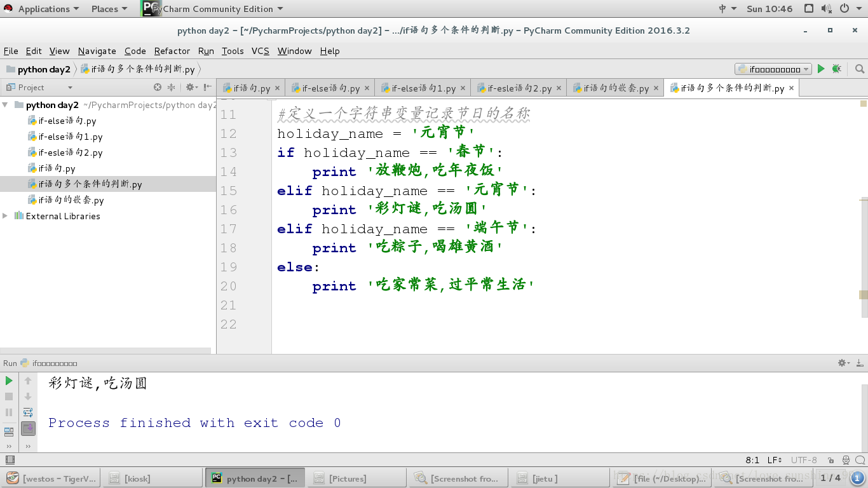Collapse the python day2 project tree node
Screen dimensions: 868x488
coord(5,105)
